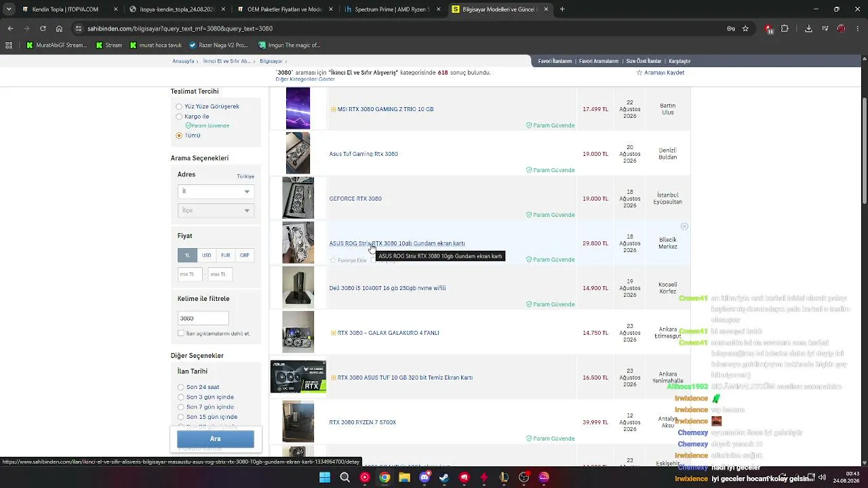The height and width of the screenshot is (488, 868).
Task: Select USD currency button
Action: pyautogui.click(x=206, y=256)
